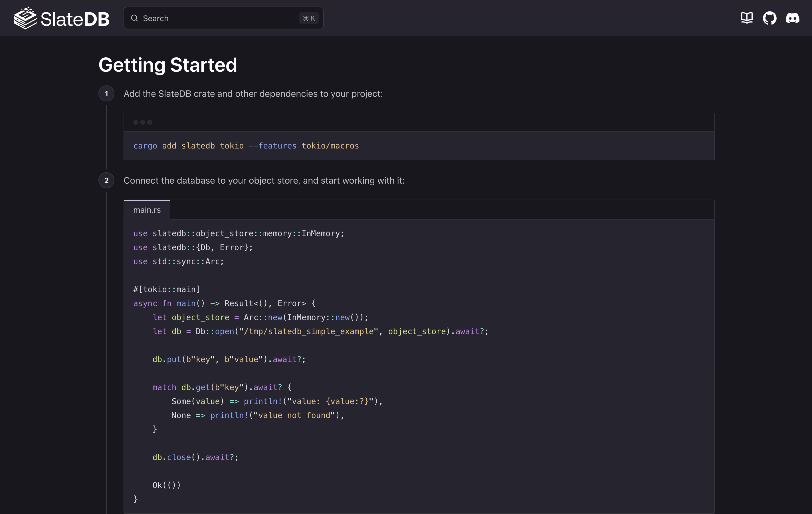Click the SlateDB wordmark text
812x514 pixels.
tap(75, 19)
